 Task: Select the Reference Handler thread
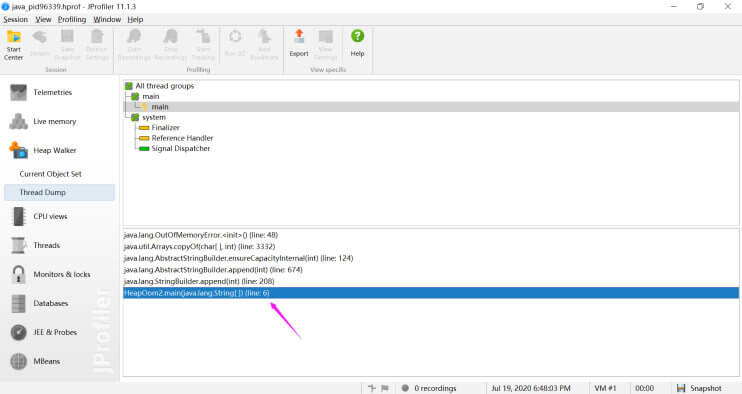click(x=182, y=138)
